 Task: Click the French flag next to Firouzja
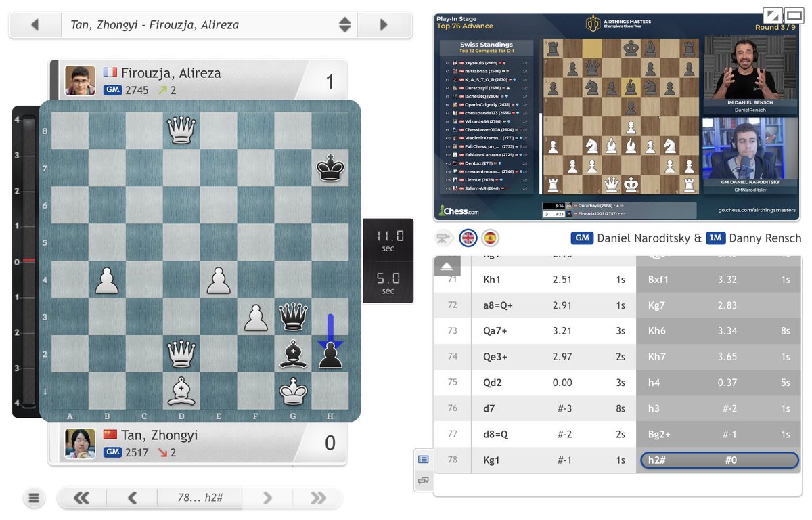coord(110,72)
